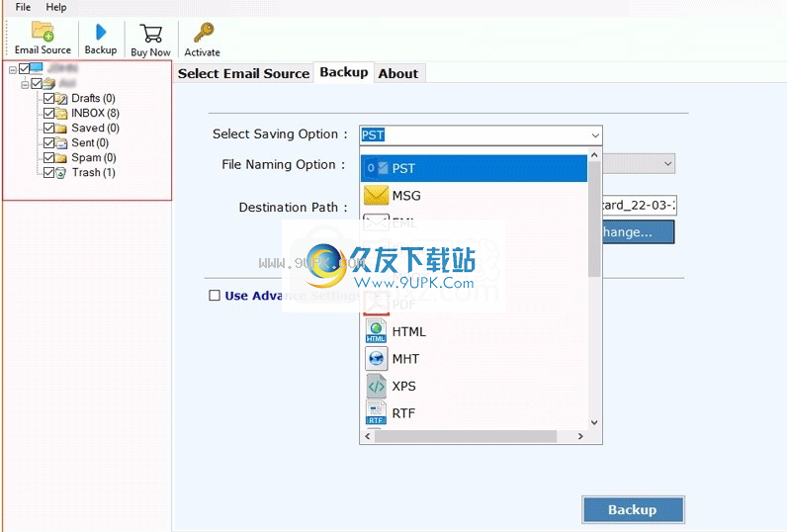Open File Naming Option dropdown arrow
Screen dimensions: 787x532
(x=667, y=163)
